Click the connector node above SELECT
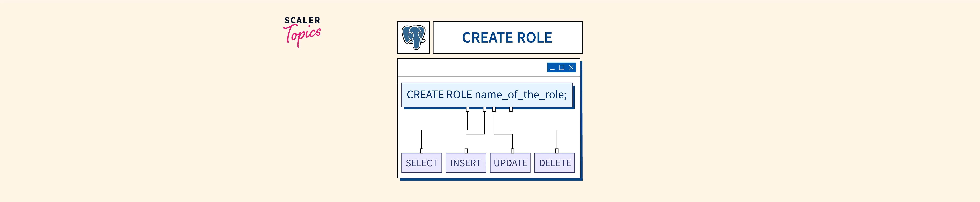980x202 pixels. [422, 151]
